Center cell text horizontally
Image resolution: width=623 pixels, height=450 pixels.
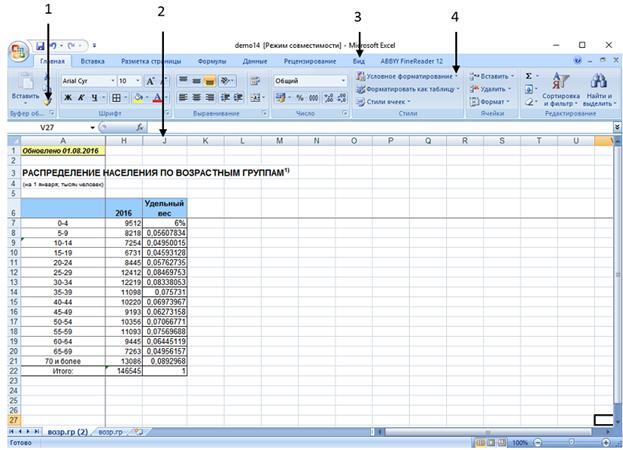coord(196,98)
